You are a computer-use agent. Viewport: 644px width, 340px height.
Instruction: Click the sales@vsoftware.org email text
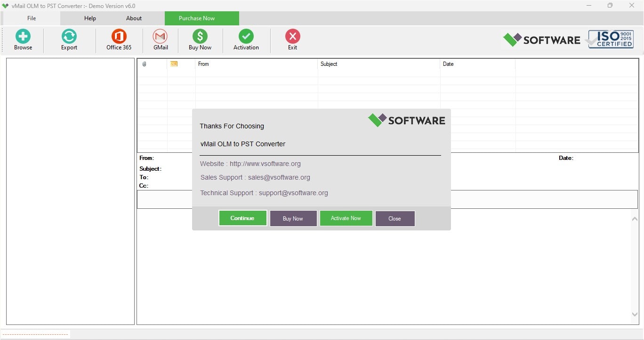tap(279, 177)
